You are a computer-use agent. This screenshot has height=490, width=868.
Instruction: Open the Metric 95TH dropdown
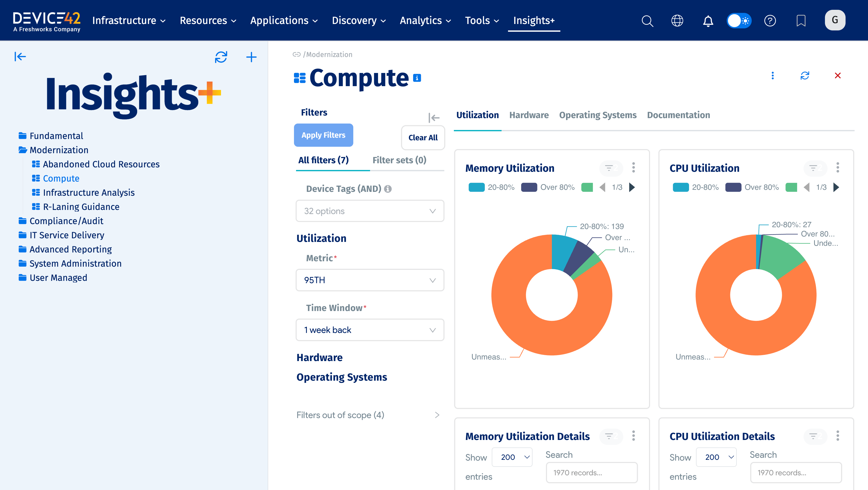pos(370,280)
